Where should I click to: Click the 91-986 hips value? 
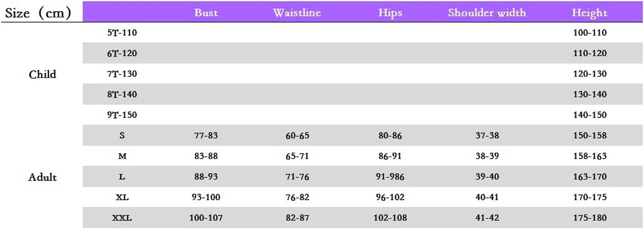(x=390, y=177)
